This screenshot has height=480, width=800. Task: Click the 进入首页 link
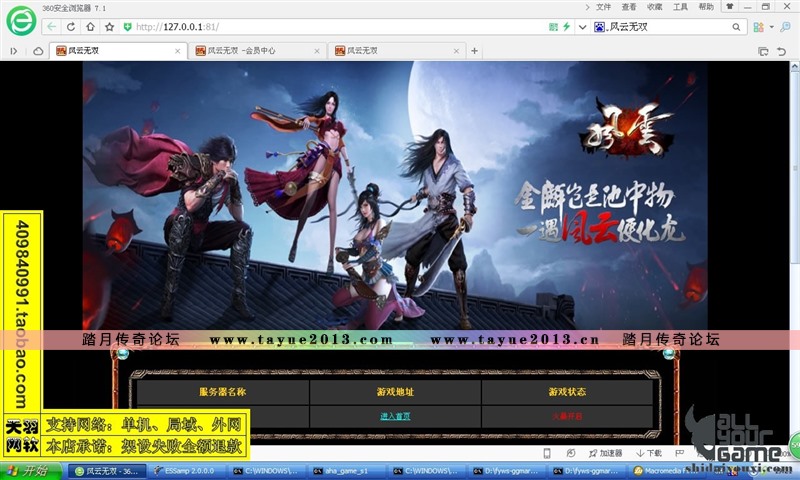394,416
